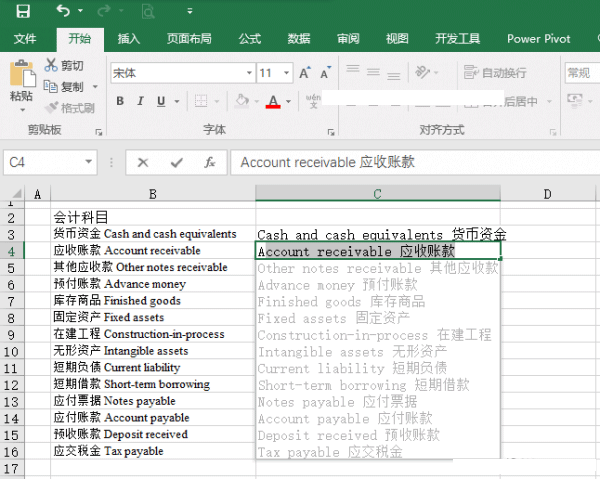
Task: Click cell 固定资产 Fixed assets
Action: (x=153, y=318)
